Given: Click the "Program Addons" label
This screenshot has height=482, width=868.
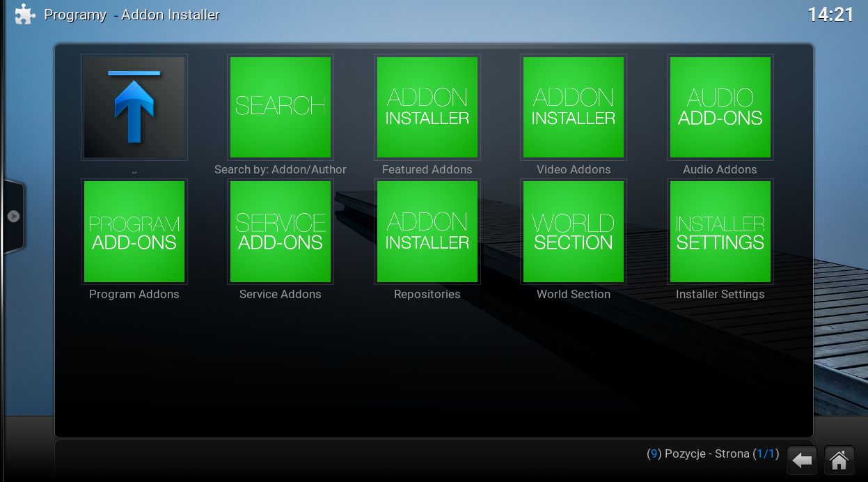Looking at the screenshot, I should [134, 294].
